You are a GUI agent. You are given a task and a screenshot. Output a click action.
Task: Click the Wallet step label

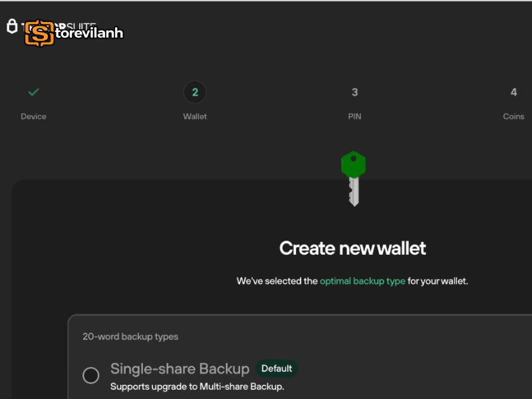pyautogui.click(x=195, y=116)
